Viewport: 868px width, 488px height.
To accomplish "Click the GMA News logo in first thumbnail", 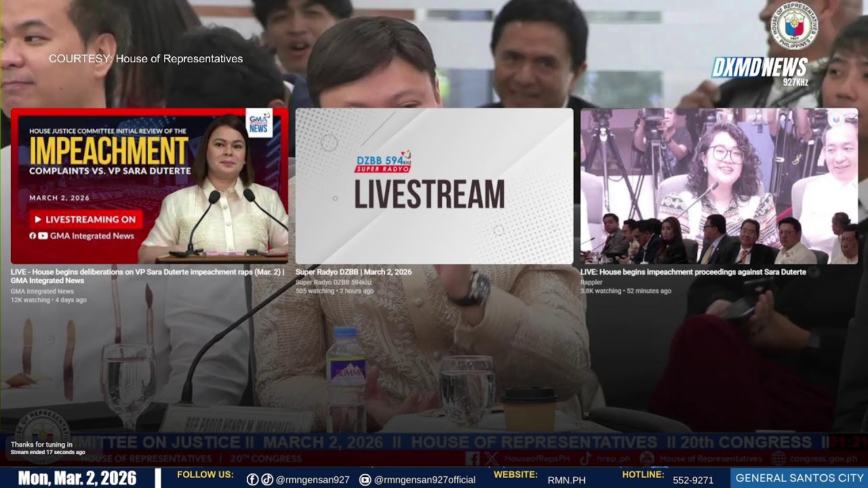I will coord(259,123).
